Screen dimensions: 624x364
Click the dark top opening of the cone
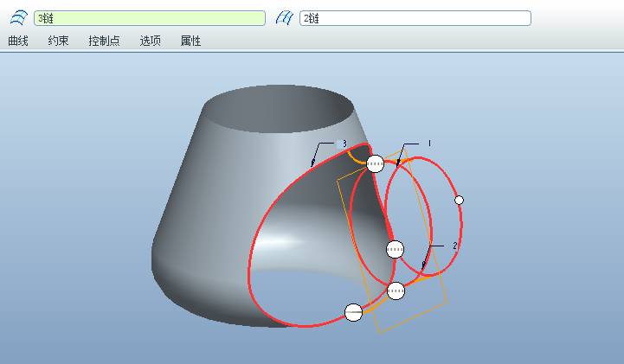[279, 108]
